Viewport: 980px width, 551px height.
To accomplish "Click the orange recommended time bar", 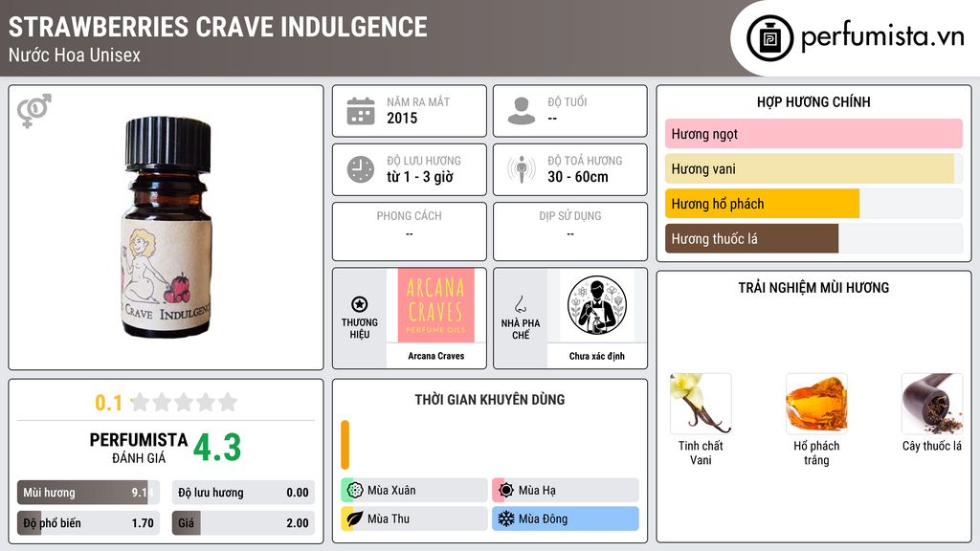I will 345,445.
